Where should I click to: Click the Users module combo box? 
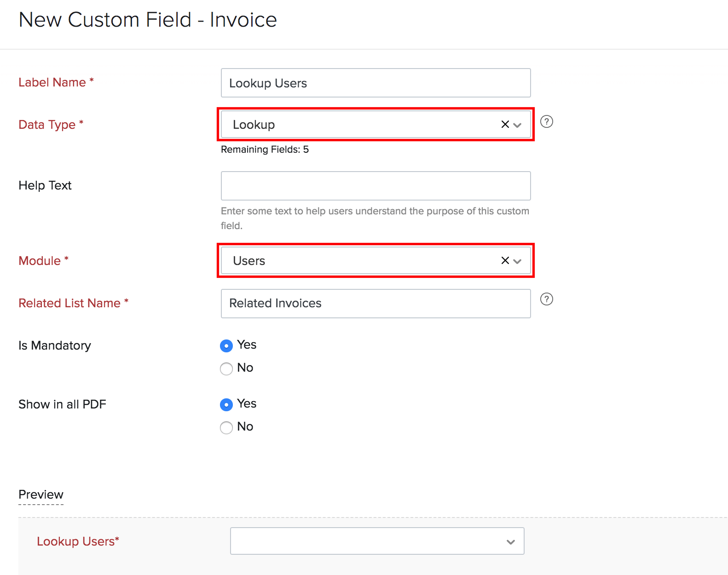coord(359,260)
